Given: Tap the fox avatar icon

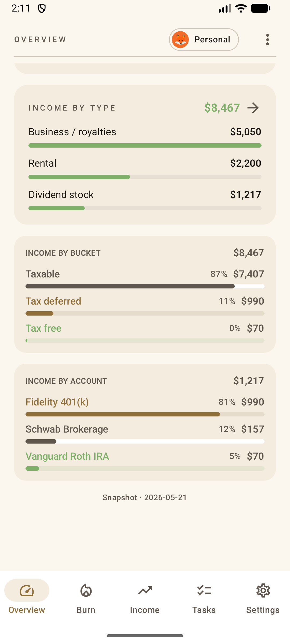Looking at the screenshot, I should (x=180, y=40).
